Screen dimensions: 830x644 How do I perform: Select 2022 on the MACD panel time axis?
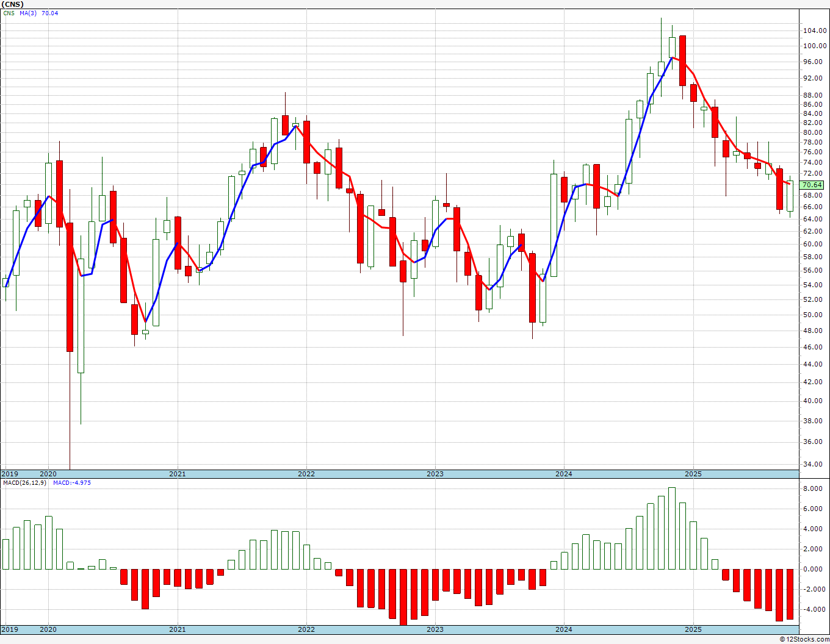306,629
